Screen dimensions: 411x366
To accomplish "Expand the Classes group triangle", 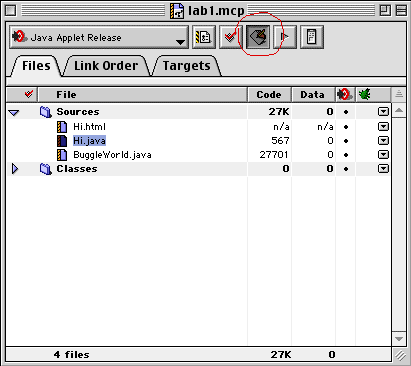I will (x=15, y=169).
